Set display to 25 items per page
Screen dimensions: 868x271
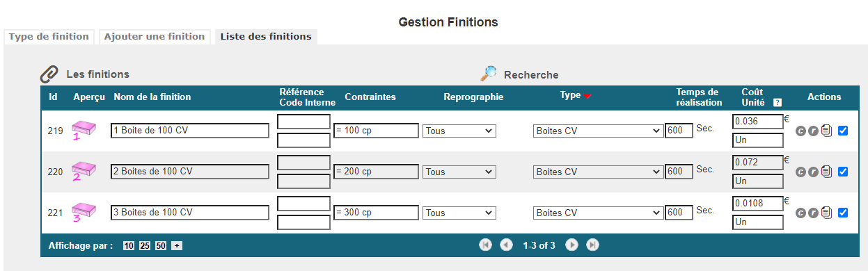coord(145,245)
